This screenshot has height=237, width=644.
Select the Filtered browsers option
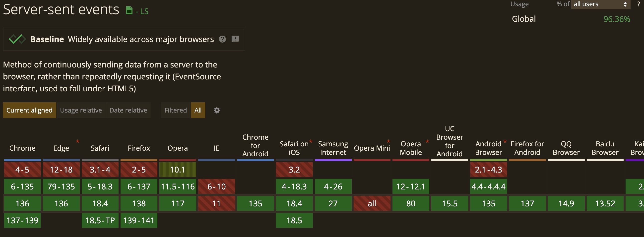tap(176, 110)
